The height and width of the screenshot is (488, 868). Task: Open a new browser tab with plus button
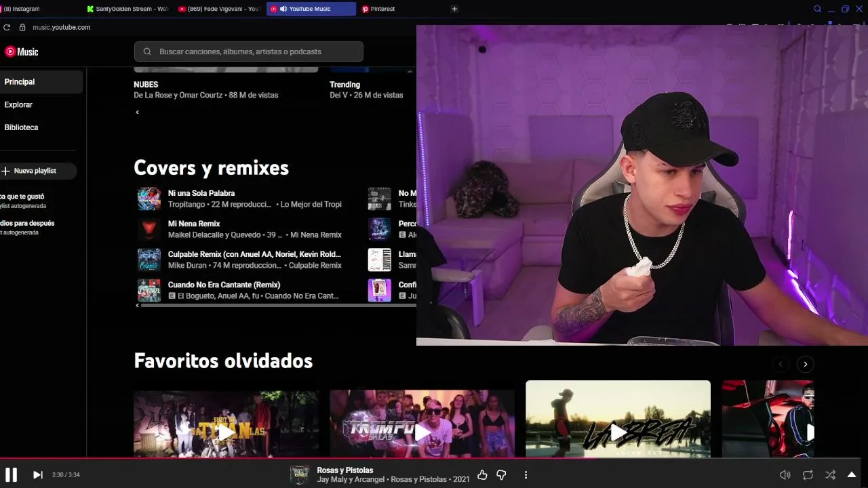point(454,9)
